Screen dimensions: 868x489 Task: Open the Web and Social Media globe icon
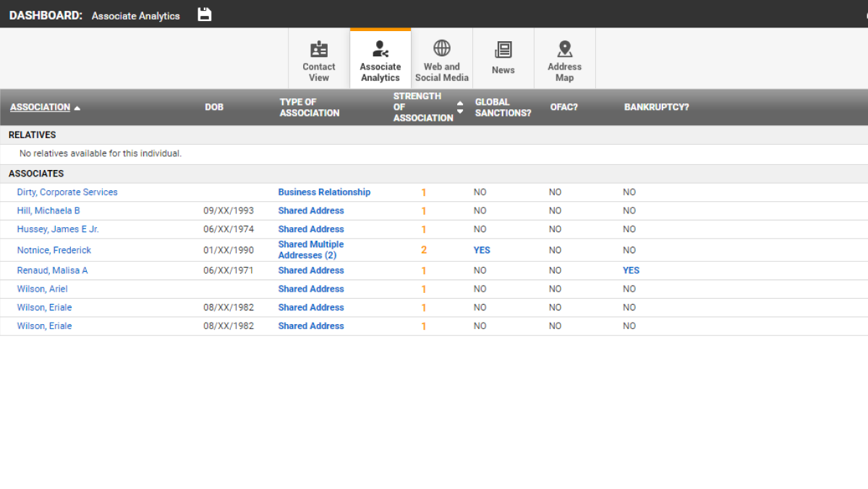point(442,48)
